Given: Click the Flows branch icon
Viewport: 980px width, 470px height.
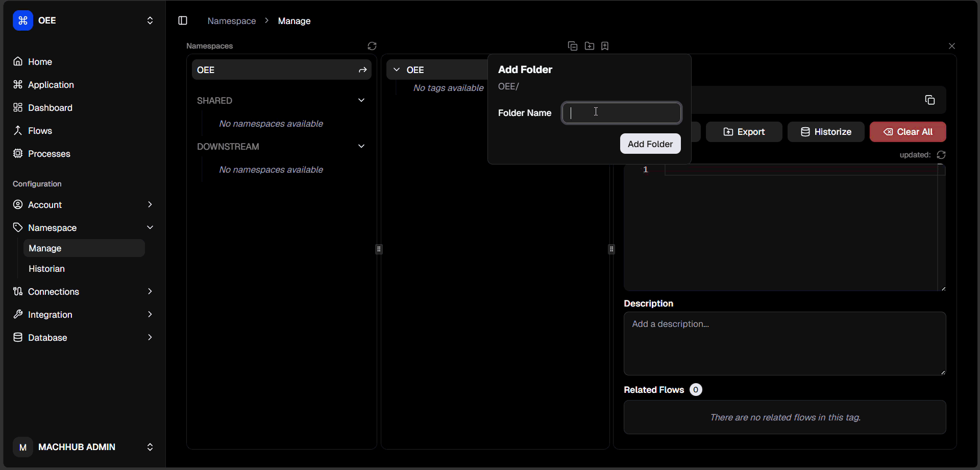Looking at the screenshot, I should pos(18,130).
